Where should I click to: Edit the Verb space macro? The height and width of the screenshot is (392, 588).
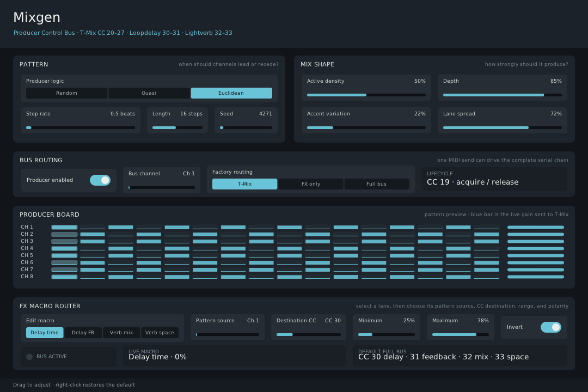(160, 333)
